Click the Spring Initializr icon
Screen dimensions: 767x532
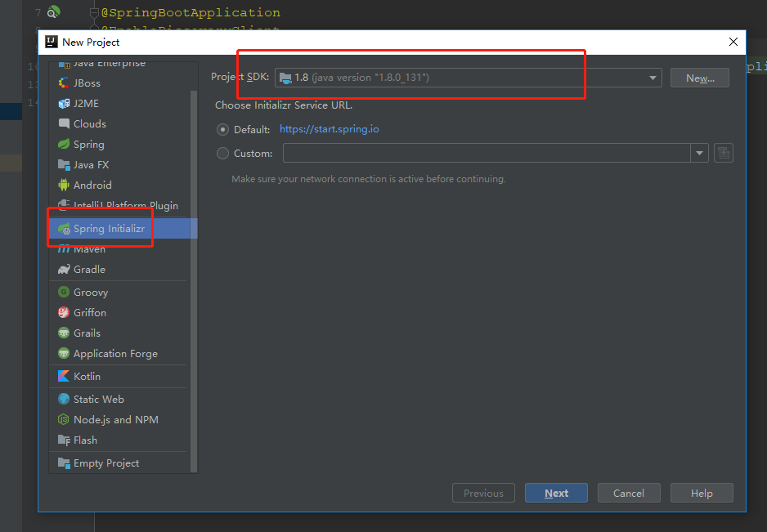click(x=64, y=228)
